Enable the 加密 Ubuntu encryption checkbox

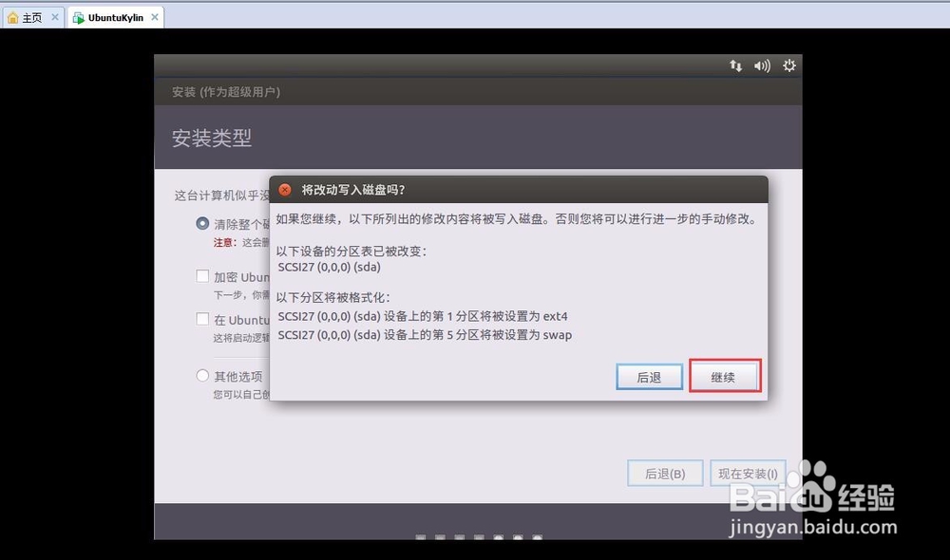click(x=202, y=276)
